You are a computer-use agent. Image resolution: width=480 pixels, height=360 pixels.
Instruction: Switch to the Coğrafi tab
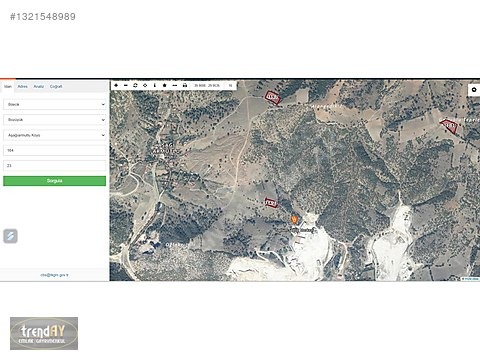click(56, 86)
